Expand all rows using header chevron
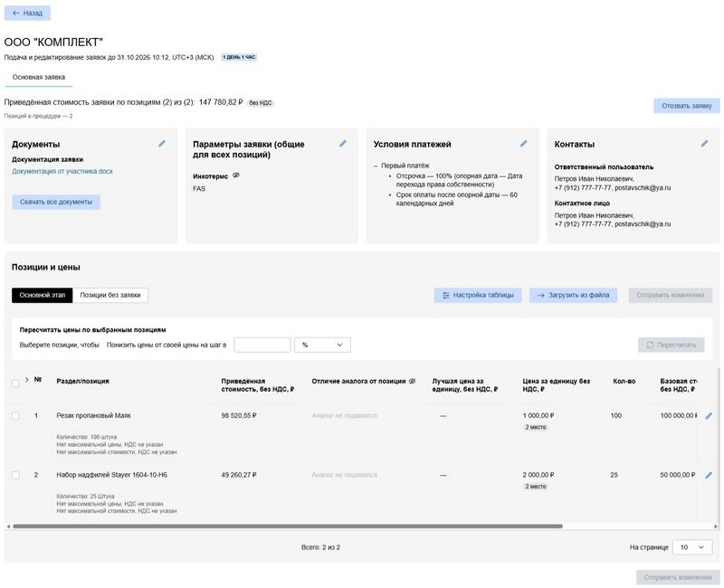Screen dimensions: 724x588 27,379
